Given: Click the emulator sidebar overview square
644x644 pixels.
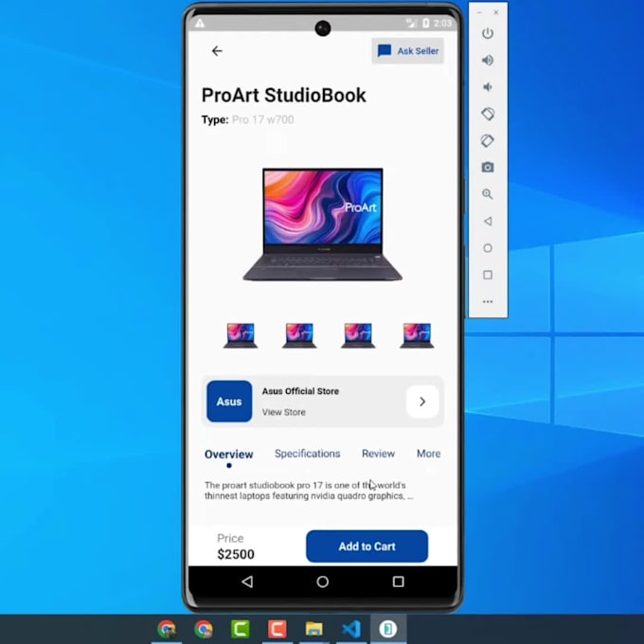Looking at the screenshot, I should [x=488, y=275].
